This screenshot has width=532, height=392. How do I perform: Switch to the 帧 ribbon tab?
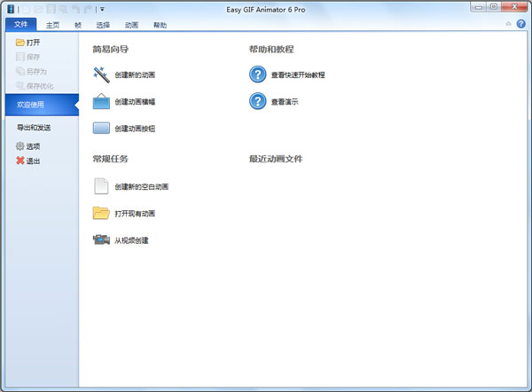coord(78,25)
